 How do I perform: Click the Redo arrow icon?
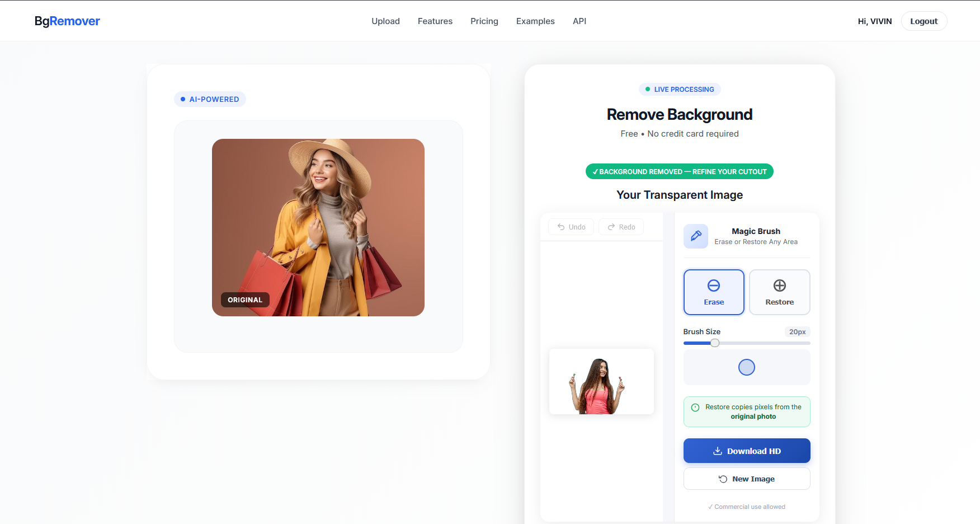(x=611, y=227)
